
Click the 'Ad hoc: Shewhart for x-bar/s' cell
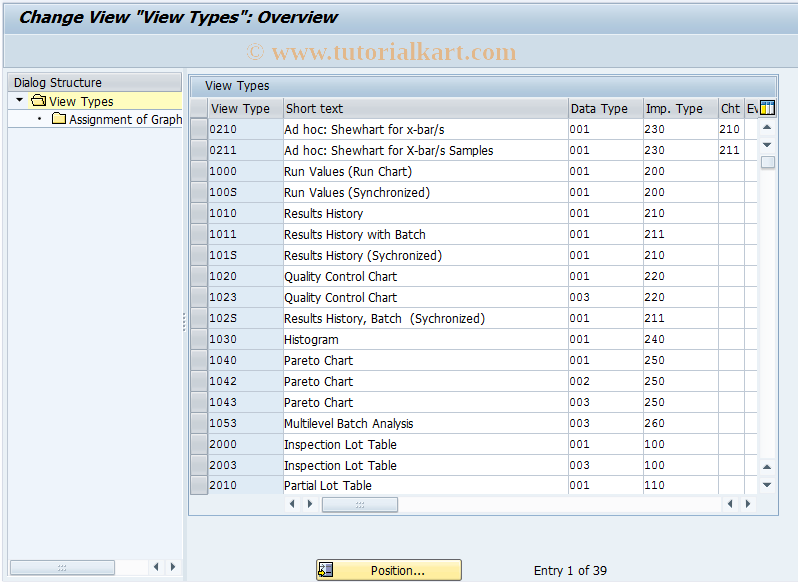(x=425, y=129)
